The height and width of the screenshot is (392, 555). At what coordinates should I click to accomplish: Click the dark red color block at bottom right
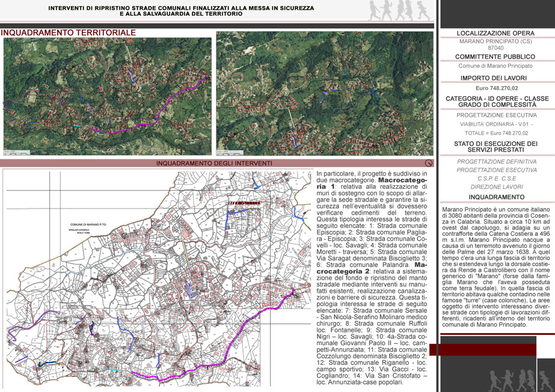483,349
